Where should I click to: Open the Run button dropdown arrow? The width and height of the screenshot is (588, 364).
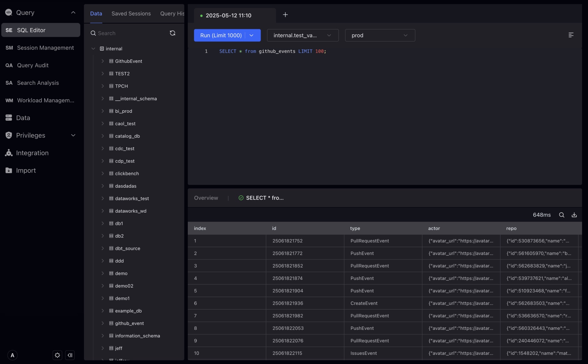[252, 35]
